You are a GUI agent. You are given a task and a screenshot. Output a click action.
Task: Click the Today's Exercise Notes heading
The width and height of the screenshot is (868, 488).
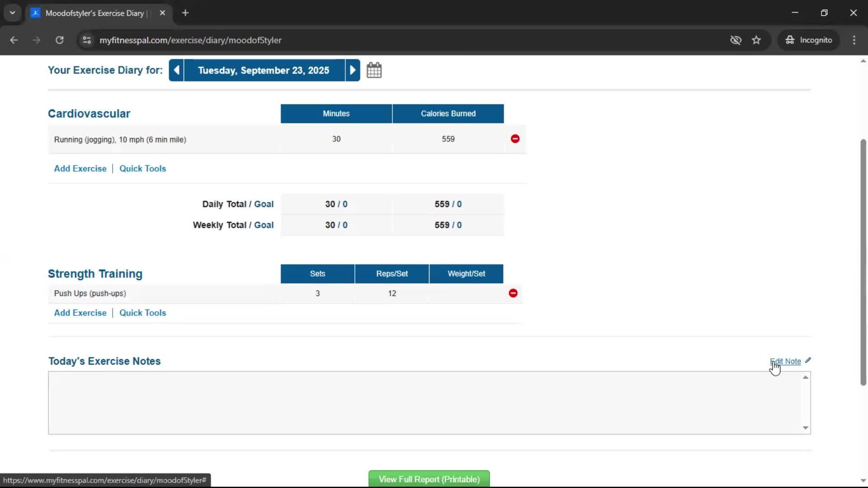(x=104, y=361)
